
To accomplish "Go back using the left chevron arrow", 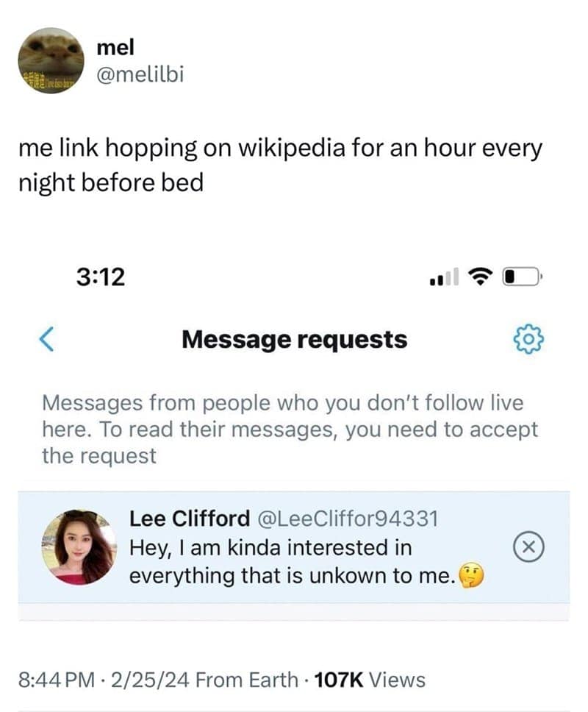I will pyautogui.click(x=47, y=339).
